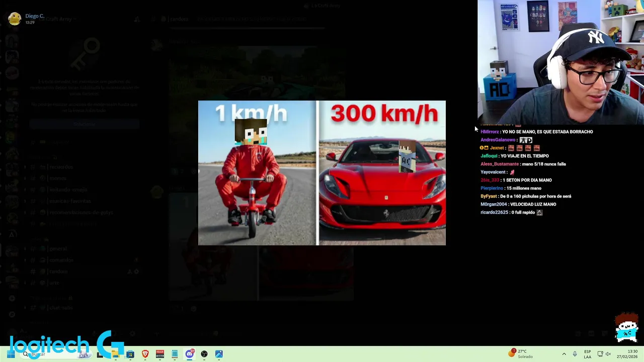Open the recuerdos channel
The width and height of the screenshot is (644, 362).
(x=61, y=166)
